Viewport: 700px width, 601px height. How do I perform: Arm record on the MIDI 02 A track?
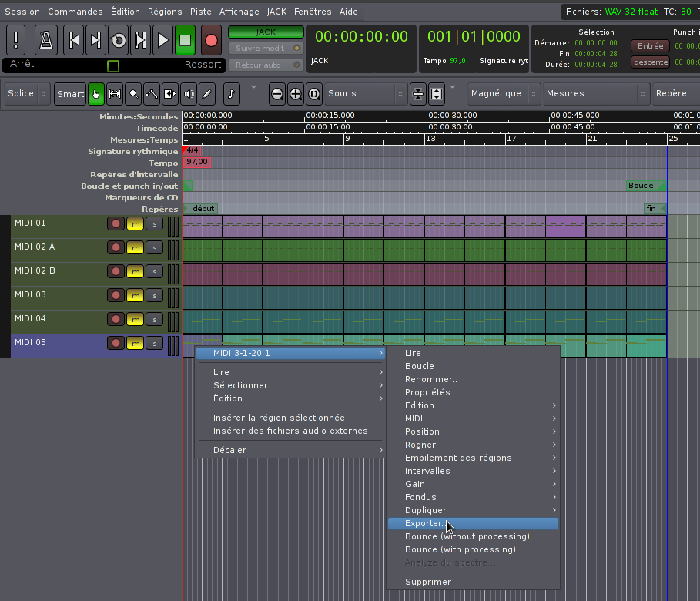[x=116, y=247]
